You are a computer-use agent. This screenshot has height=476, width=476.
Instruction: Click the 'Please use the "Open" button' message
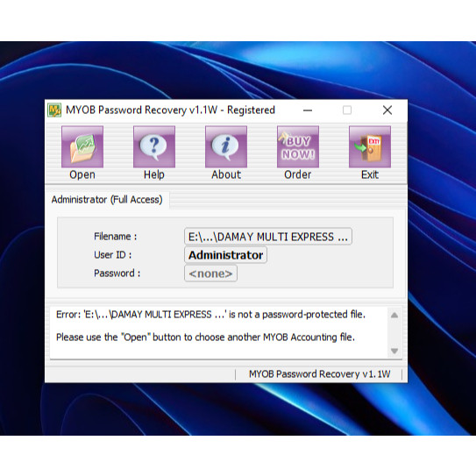pyautogui.click(x=205, y=337)
